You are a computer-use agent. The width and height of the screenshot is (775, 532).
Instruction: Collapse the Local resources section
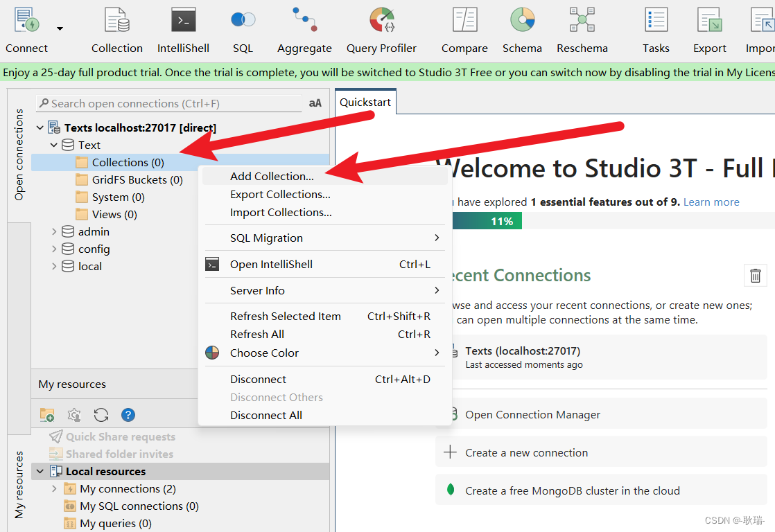pyautogui.click(x=40, y=471)
